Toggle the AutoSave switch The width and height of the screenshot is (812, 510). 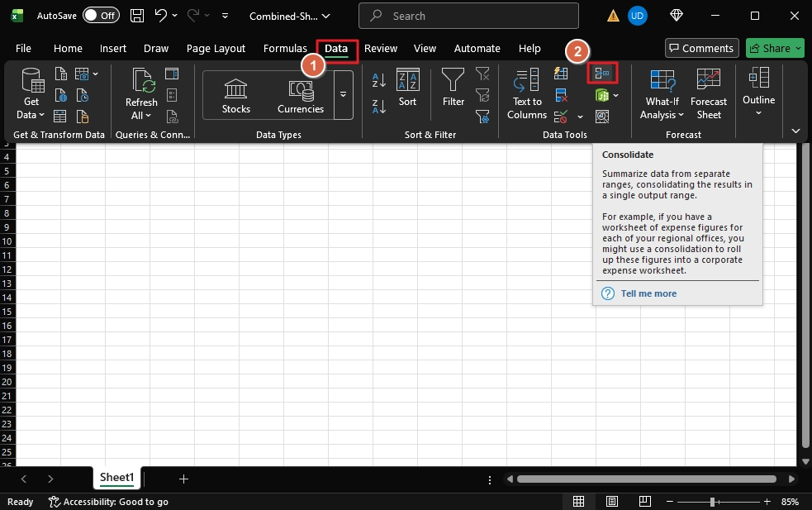tap(101, 16)
